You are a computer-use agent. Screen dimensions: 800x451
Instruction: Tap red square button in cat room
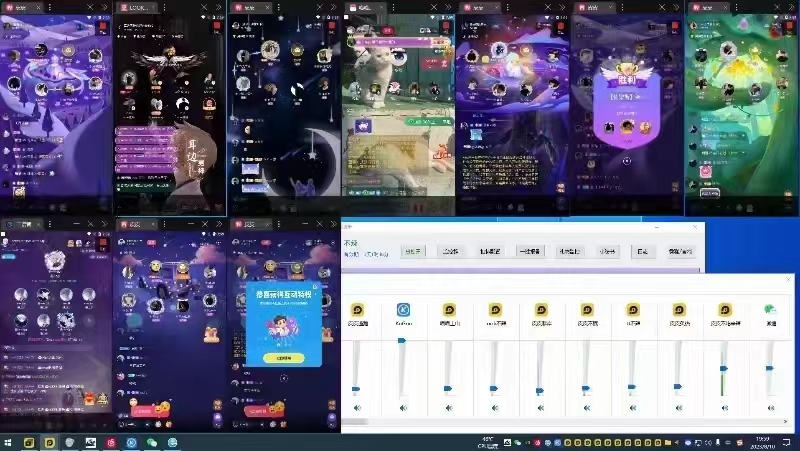(x=446, y=27)
